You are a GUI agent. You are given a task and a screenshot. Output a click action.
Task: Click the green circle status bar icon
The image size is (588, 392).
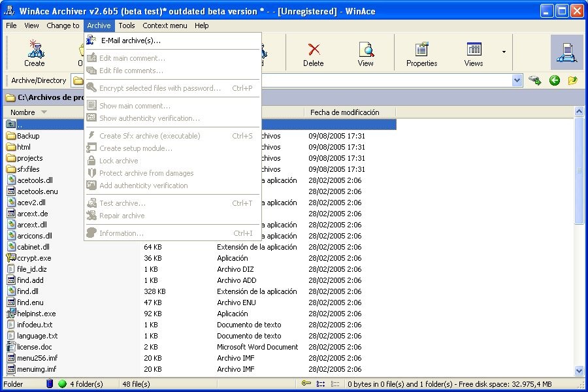(x=62, y=384)
